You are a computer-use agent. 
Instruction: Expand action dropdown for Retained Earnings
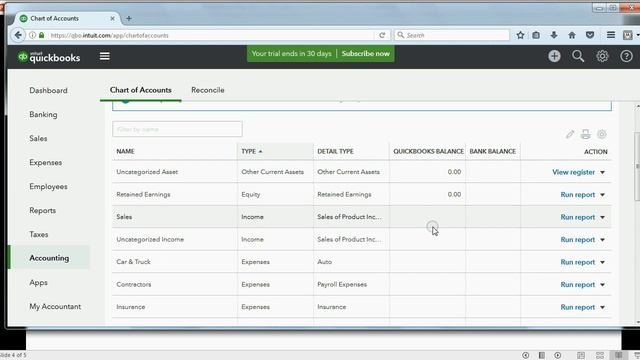[x=602, y=195]
